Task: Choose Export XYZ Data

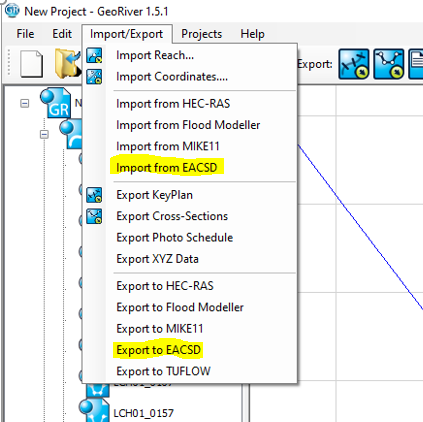Action: coord(189,259)
